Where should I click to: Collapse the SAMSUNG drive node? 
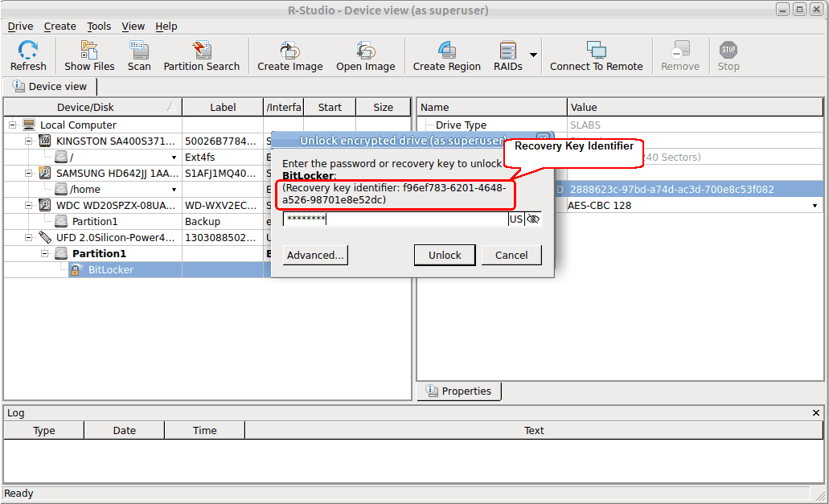coord(29,174)
